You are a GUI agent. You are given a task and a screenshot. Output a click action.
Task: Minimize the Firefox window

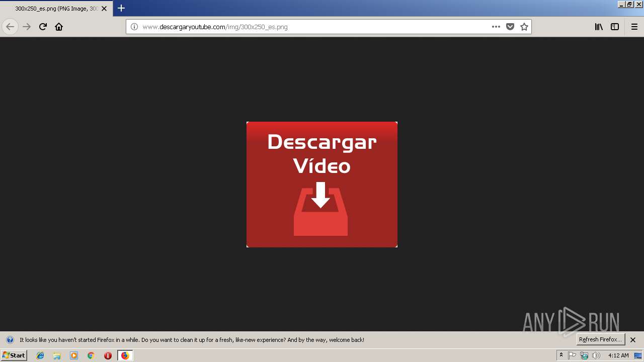(621, 4)
